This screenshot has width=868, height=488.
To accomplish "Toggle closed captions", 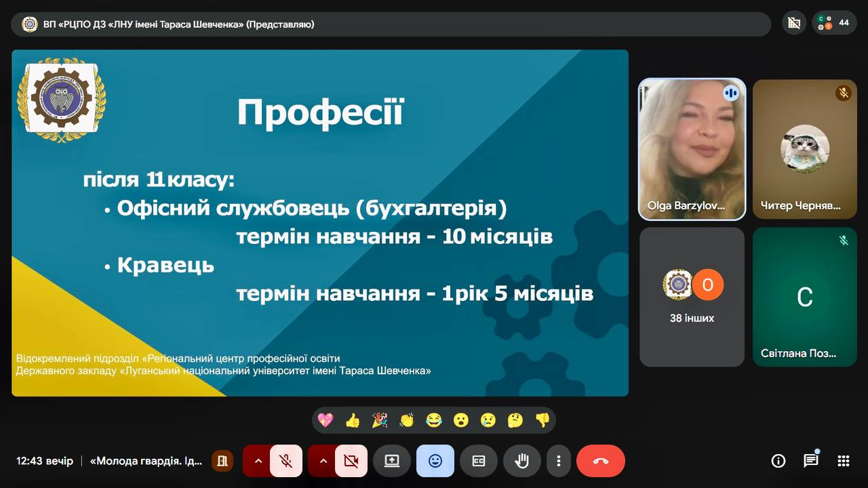I will 478,461.
